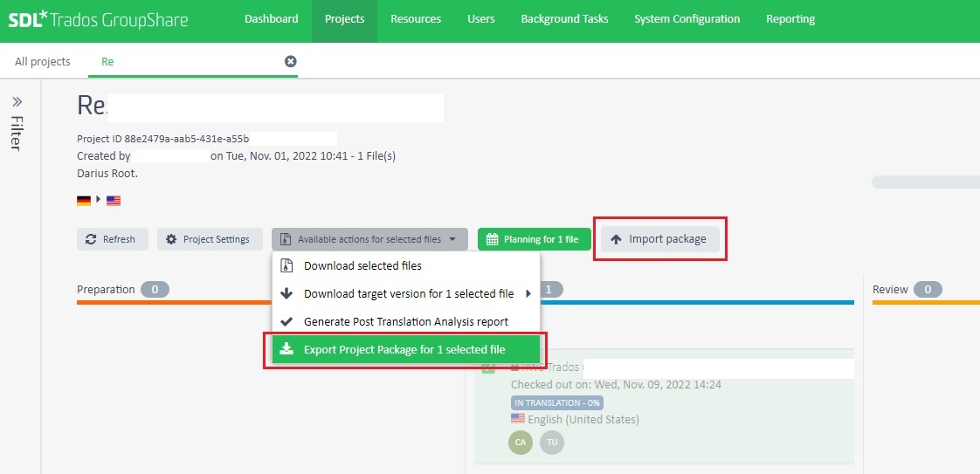Click the Review count badge
Screen dimensions: 980x474
tap(928, 290)
